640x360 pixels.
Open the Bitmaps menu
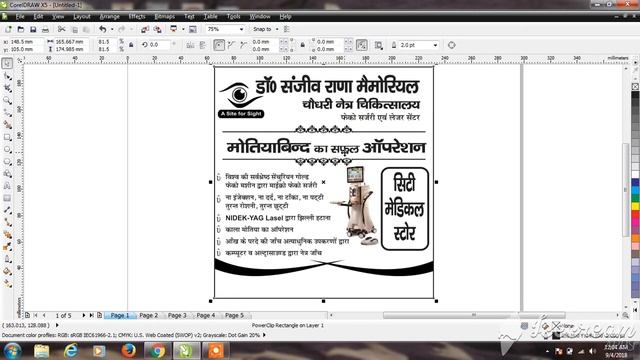(164, 16)
